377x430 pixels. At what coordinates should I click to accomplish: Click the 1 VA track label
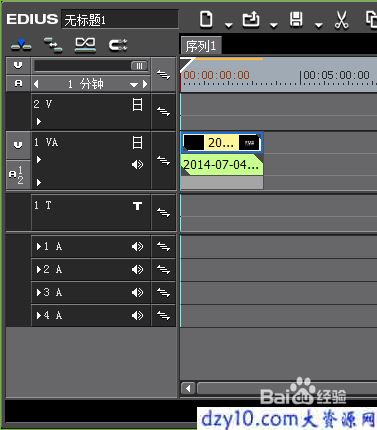[x=46, y=143]
